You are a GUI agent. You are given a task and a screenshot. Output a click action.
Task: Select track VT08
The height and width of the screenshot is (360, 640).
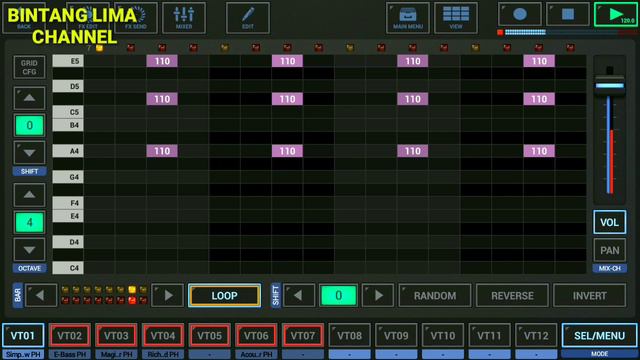pos(349,336)
